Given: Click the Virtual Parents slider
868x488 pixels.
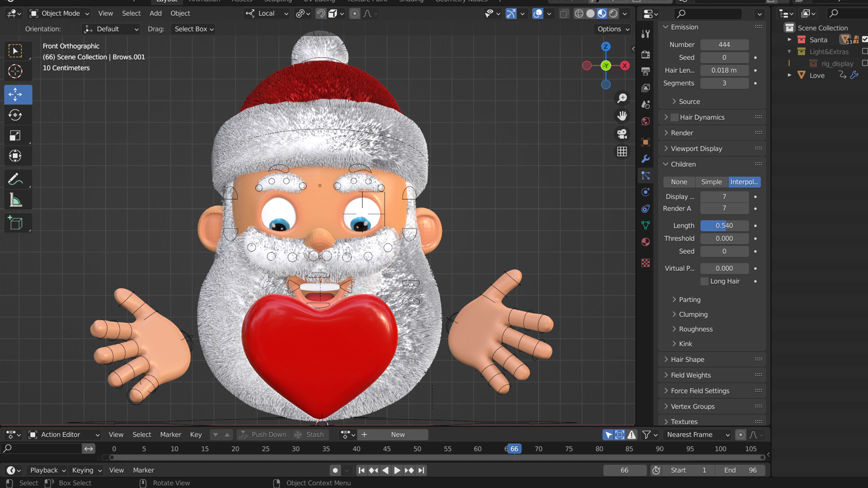Looking at the screenshot, I should click(724, 268).
